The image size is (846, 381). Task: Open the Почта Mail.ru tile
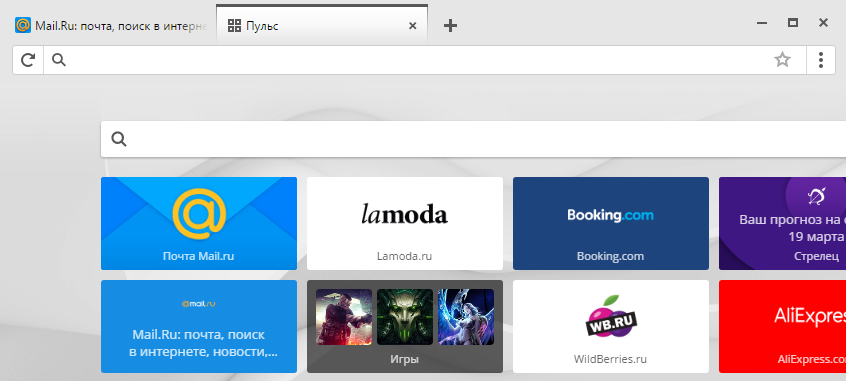[199, 223]
